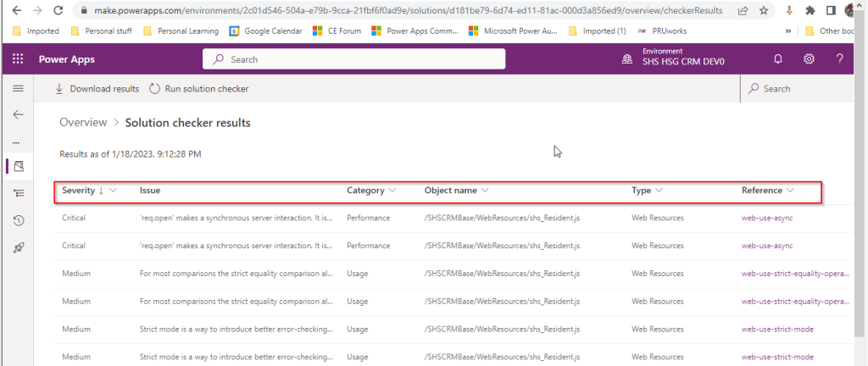Reload the page with browser refresh button

point(58,11)
